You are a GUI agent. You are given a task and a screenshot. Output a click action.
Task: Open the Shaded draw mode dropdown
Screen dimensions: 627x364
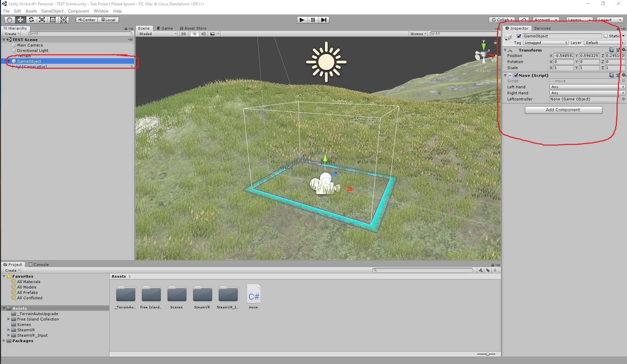(157, 34)
